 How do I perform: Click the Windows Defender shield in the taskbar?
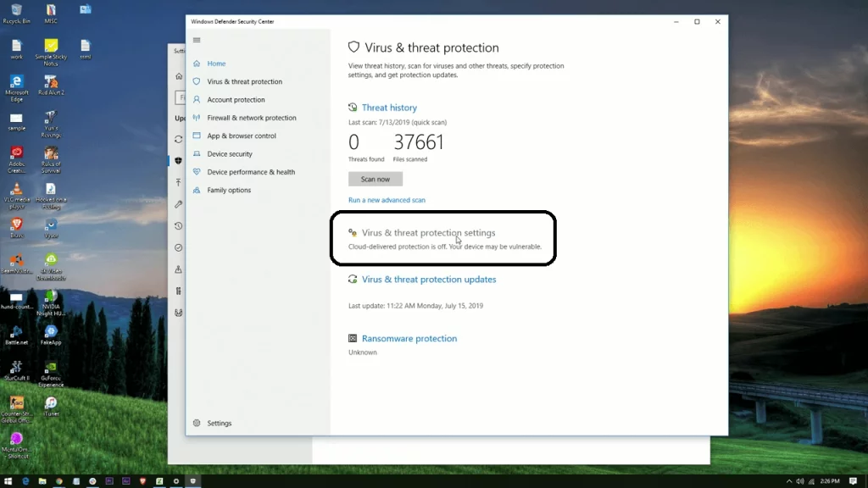tap(192, 481)
